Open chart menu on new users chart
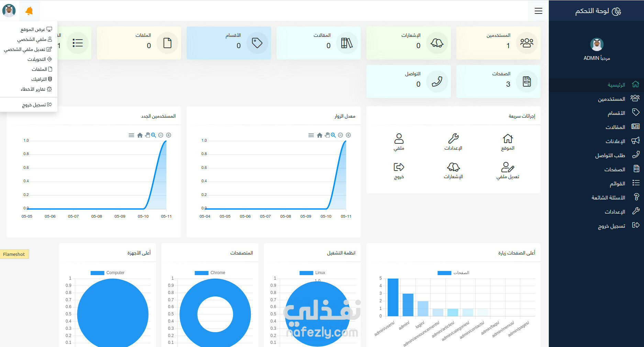The image size is (644, 347). (131, 135)
